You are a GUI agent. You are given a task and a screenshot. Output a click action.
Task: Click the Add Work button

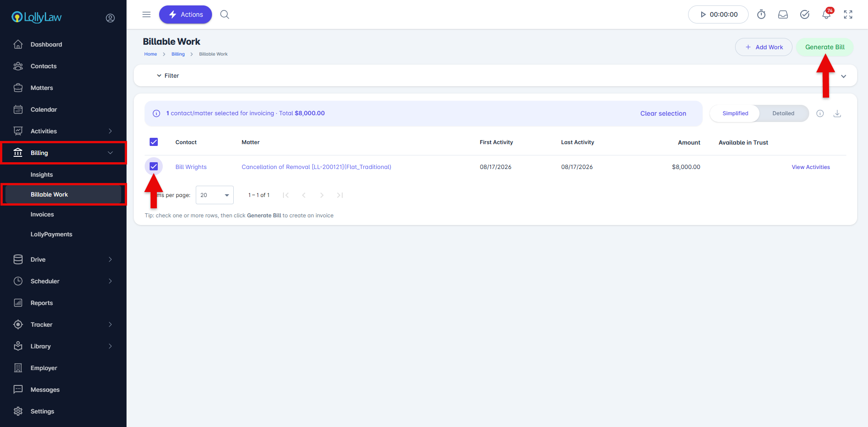[764, 47]
